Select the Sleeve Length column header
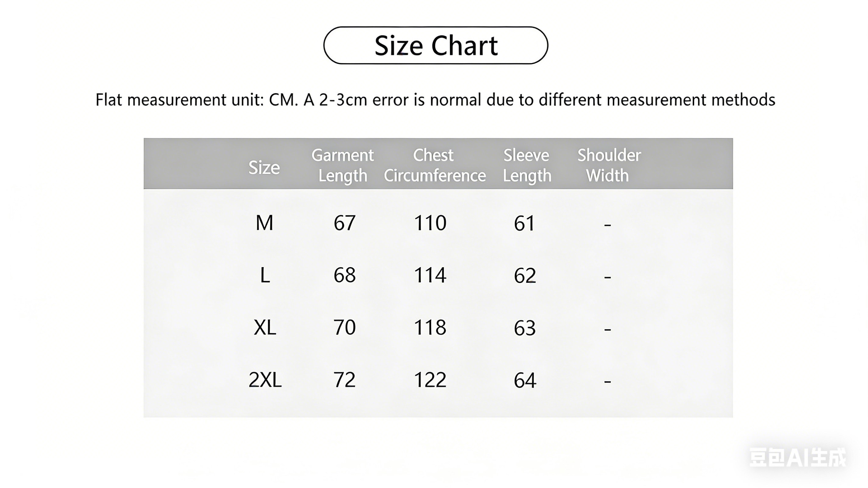Image resolution: width=868 pixels, height=488 pixels. pyautogui.click(x=527, y=166)
